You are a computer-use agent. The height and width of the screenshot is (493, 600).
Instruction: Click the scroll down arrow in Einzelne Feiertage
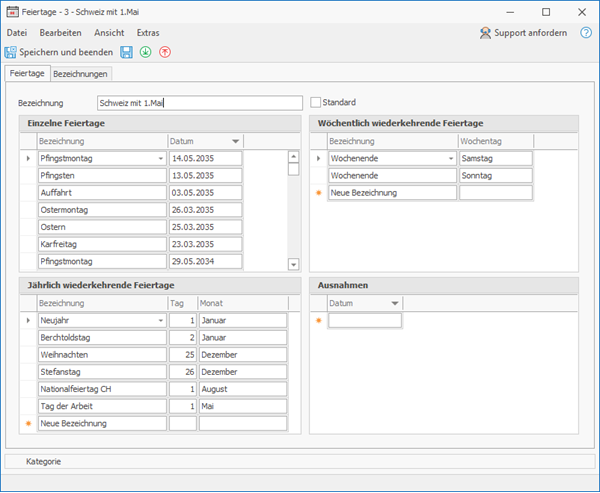pos(293,264)
